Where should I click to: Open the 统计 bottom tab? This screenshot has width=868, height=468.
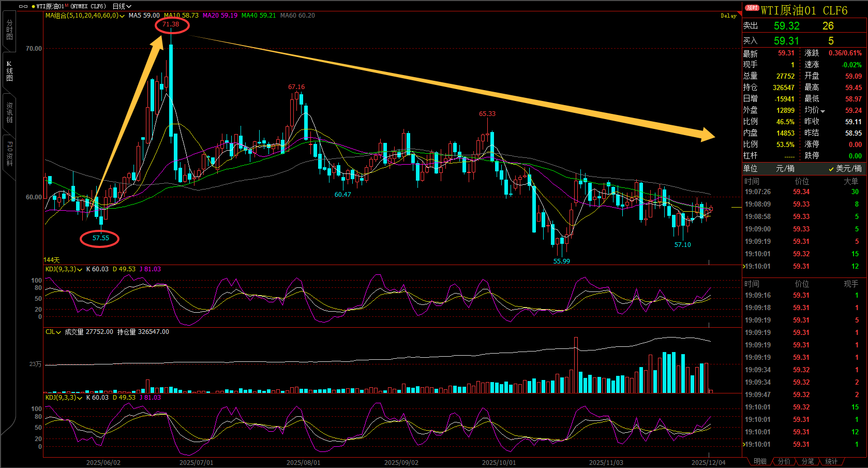(831, 461)
